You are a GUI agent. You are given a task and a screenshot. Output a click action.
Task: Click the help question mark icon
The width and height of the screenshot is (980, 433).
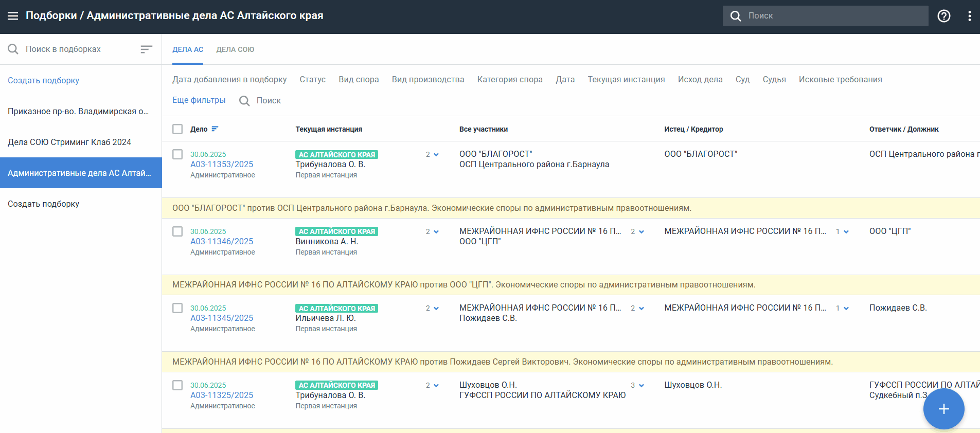(x=944, y=16)
